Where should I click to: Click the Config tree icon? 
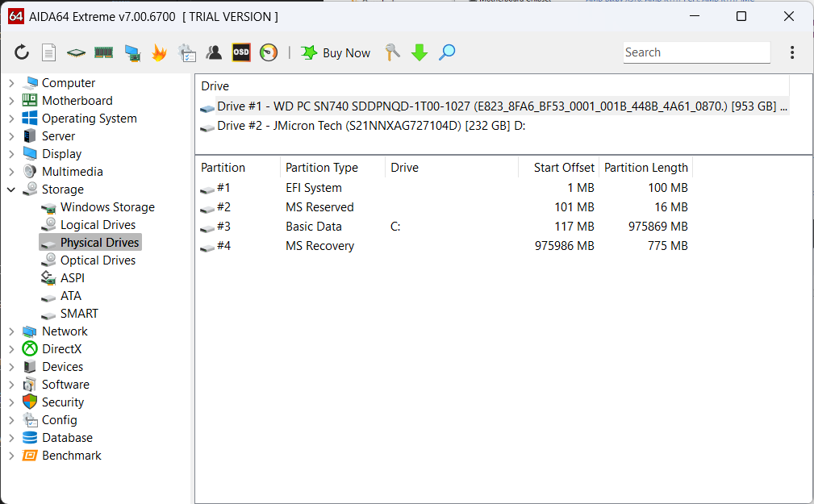click(30, 420)
